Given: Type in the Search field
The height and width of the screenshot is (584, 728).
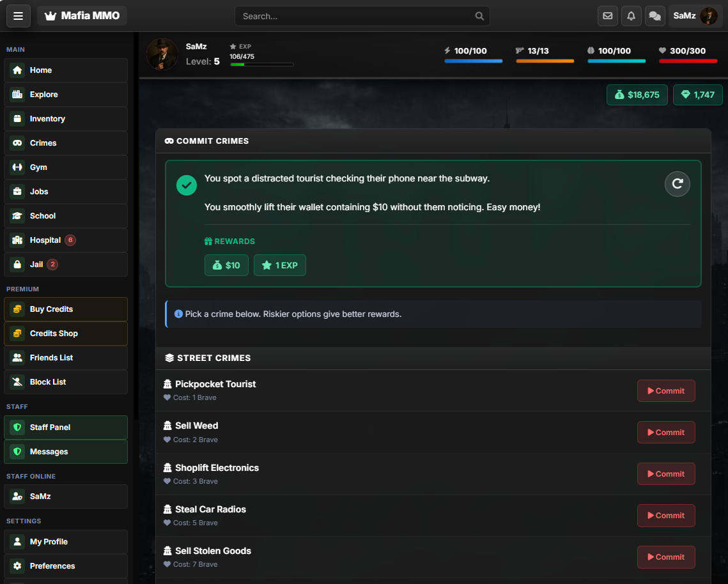Looking at the screenshot, I should (x=355, y=16).
